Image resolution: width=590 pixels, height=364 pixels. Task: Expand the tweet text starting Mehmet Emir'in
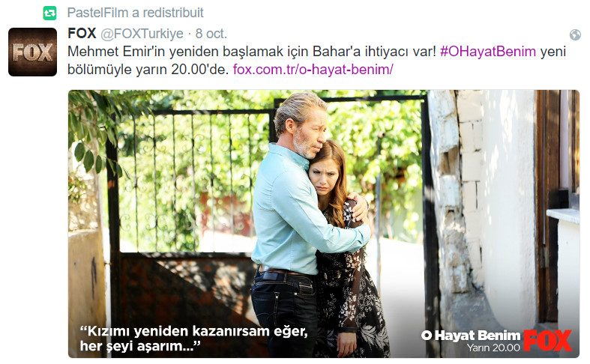point(316,61)
